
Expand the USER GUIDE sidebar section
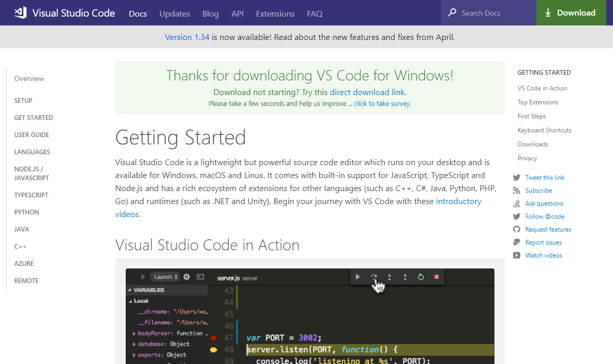(32, 135)
